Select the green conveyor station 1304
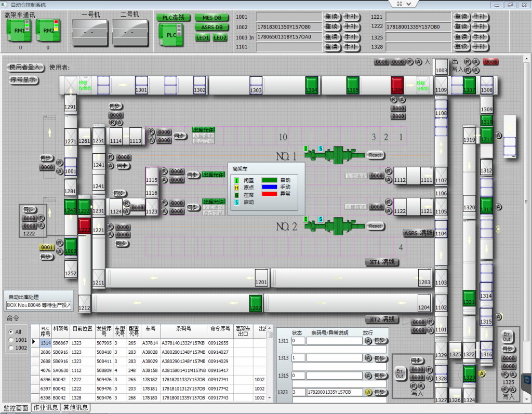 coord(311,85)
